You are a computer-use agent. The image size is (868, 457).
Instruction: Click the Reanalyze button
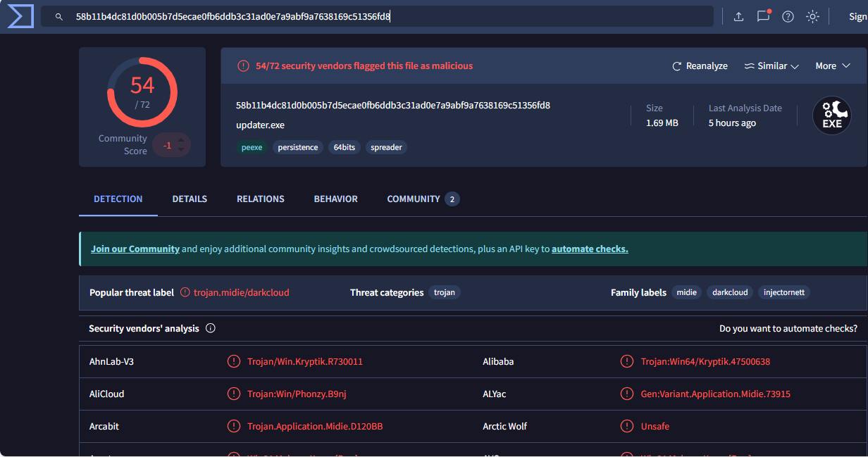(700, 66)
